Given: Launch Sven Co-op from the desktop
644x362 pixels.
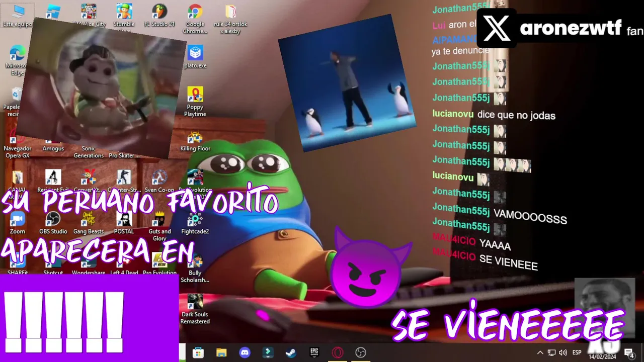Looking at the screenshot, I should (x=159, y=181).
